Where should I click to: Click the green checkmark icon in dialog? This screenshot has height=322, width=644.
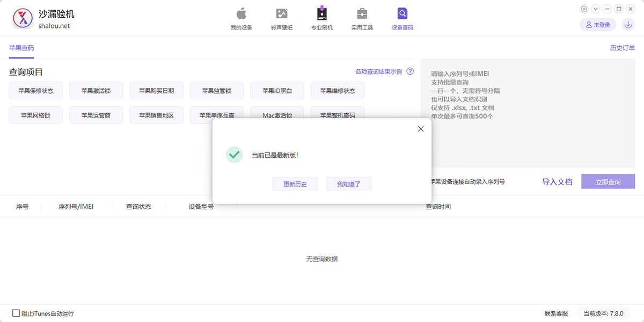[x=235, y=155]
